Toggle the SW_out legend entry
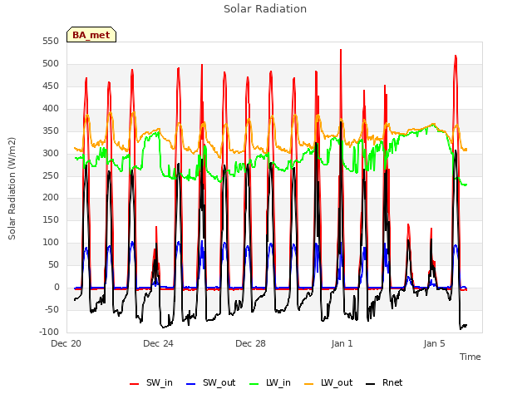This screenshot has height=399, width=532. 210,382
